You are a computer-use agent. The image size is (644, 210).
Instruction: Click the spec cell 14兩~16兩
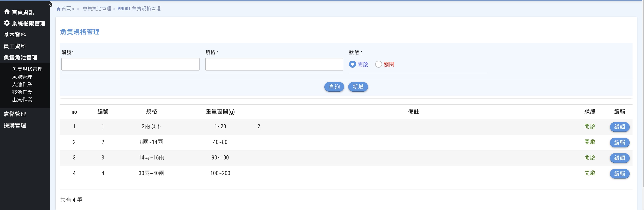[152, 158]
